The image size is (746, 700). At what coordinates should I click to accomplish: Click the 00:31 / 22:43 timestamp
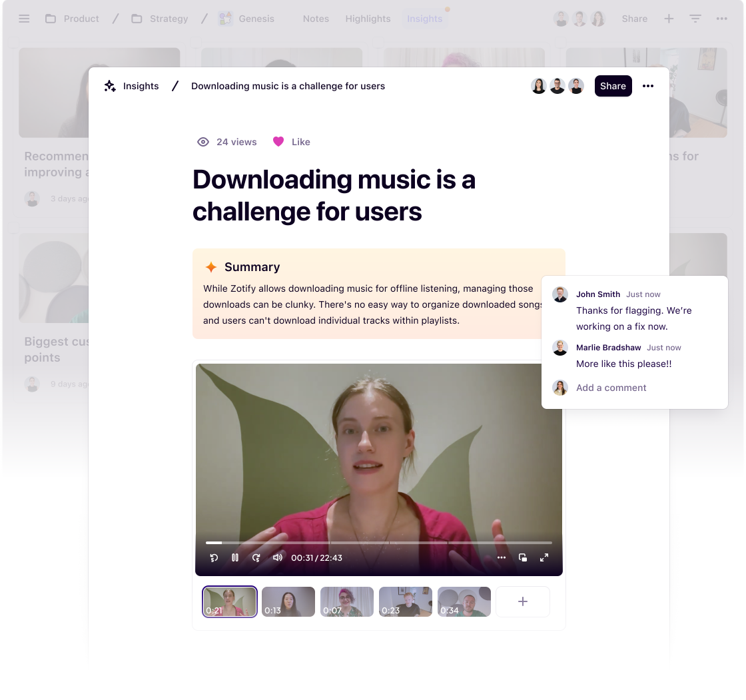point(316,557)
